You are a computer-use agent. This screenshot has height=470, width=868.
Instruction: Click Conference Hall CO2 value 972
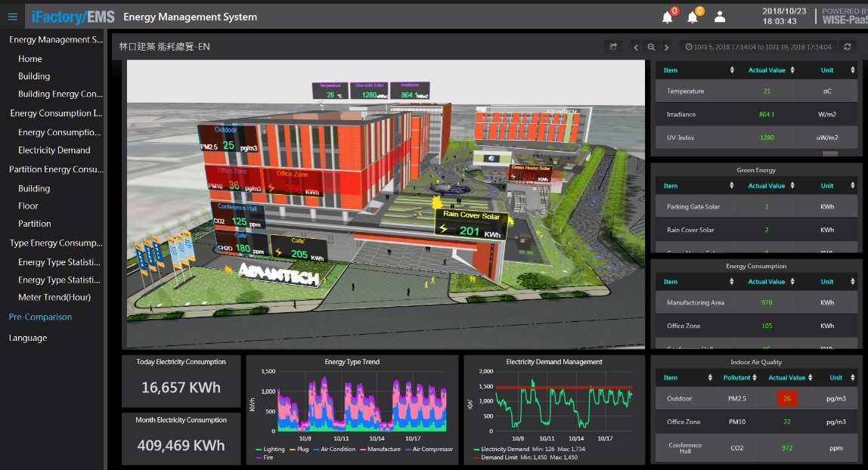point(787,448)
